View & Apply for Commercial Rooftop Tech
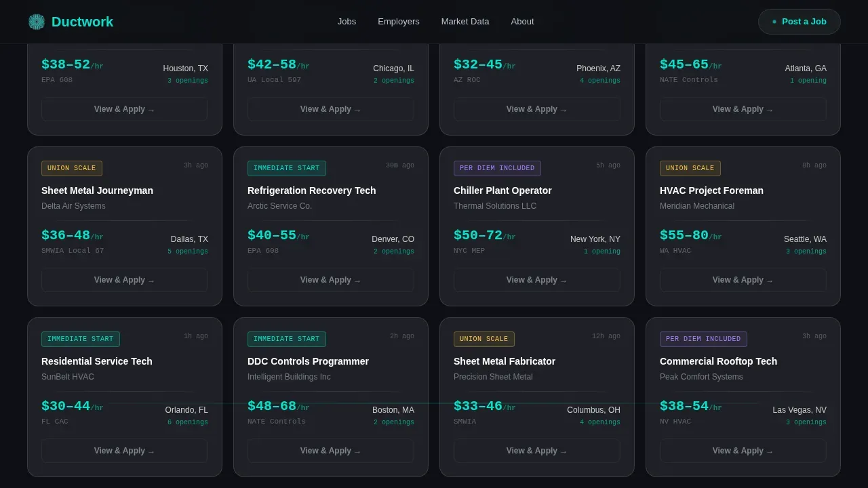 (x=743, y=451)
